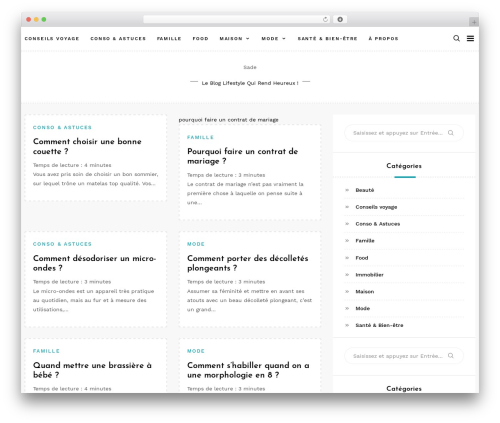This screenshot has height=423, width=500.
Task: Open Santé & Bien-Être navigation item
Action: 327,39
